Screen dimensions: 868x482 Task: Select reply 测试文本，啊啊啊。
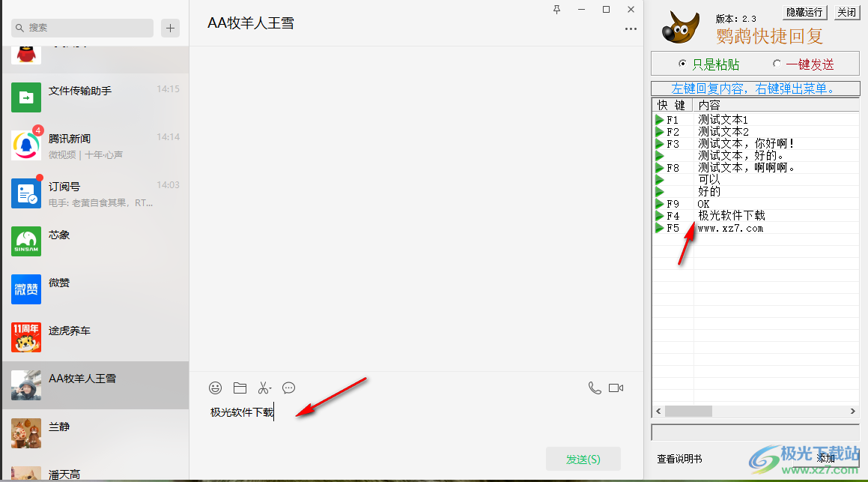(x=746, y=168)
